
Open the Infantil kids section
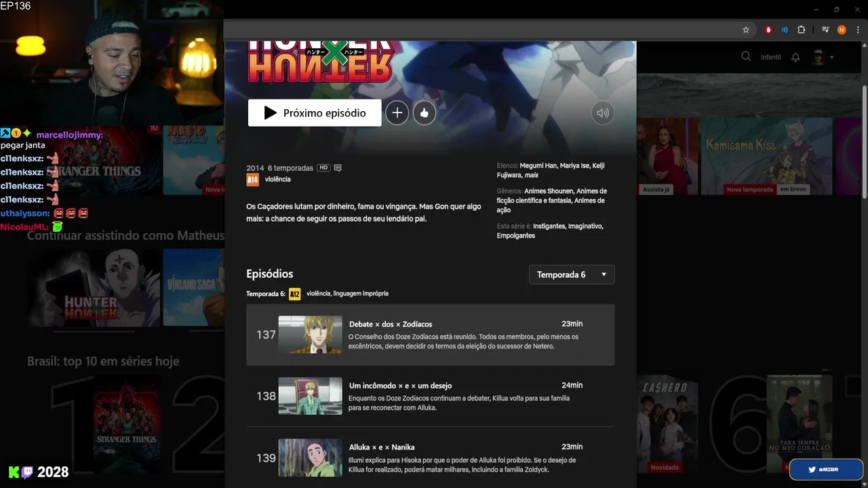[x=770, y=58]
